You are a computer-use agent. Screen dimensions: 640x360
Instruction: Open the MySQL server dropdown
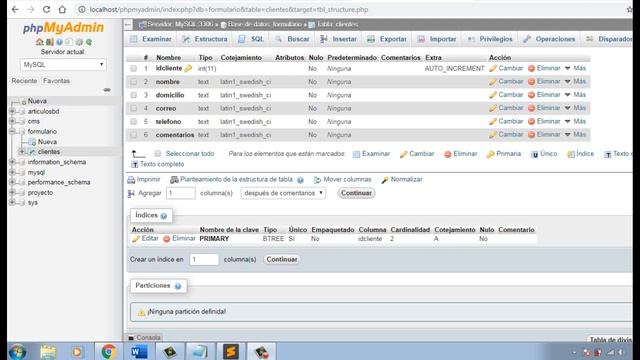[x=63, y=64]
